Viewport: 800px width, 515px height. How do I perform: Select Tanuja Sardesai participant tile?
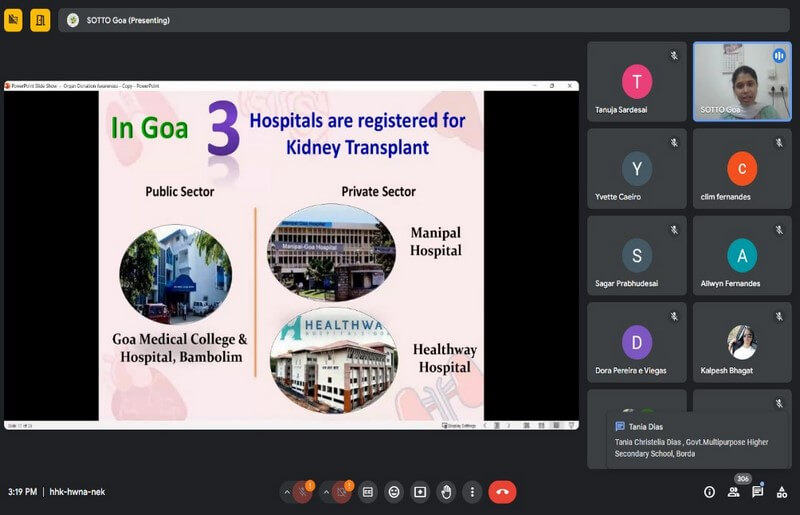(637, 82)
